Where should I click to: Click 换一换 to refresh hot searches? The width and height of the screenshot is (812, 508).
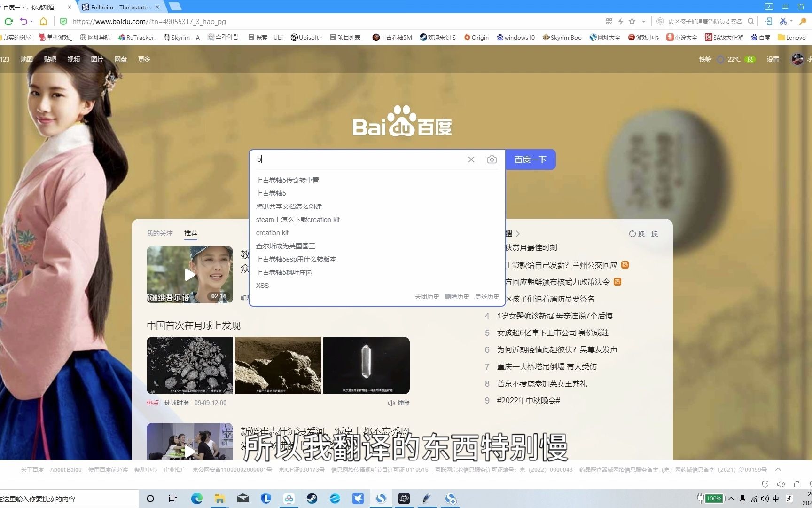click(x=644, y=234)
